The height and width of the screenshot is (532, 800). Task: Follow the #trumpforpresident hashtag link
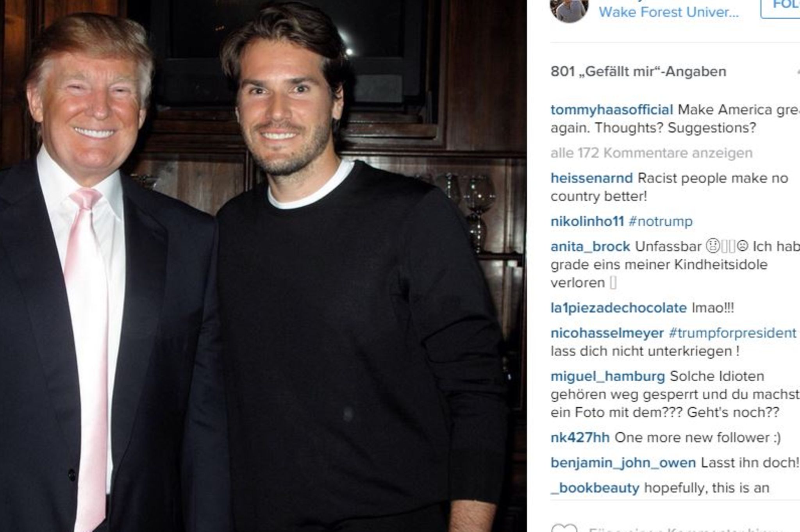pyautogui.click(x=732, y=333)
